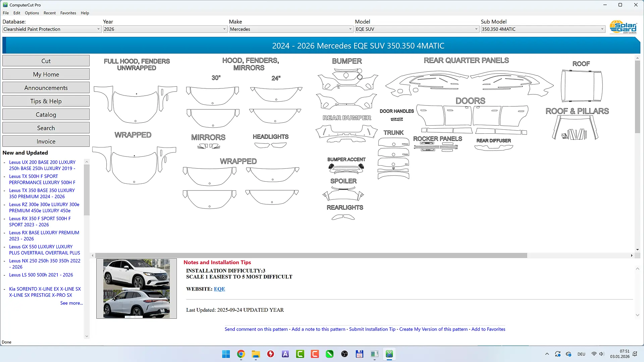Viewport: 644px width, 362px height.
Task: Open the Wi-Fi network tray icon
Action: pyautogui.click(x=594, y=354)
